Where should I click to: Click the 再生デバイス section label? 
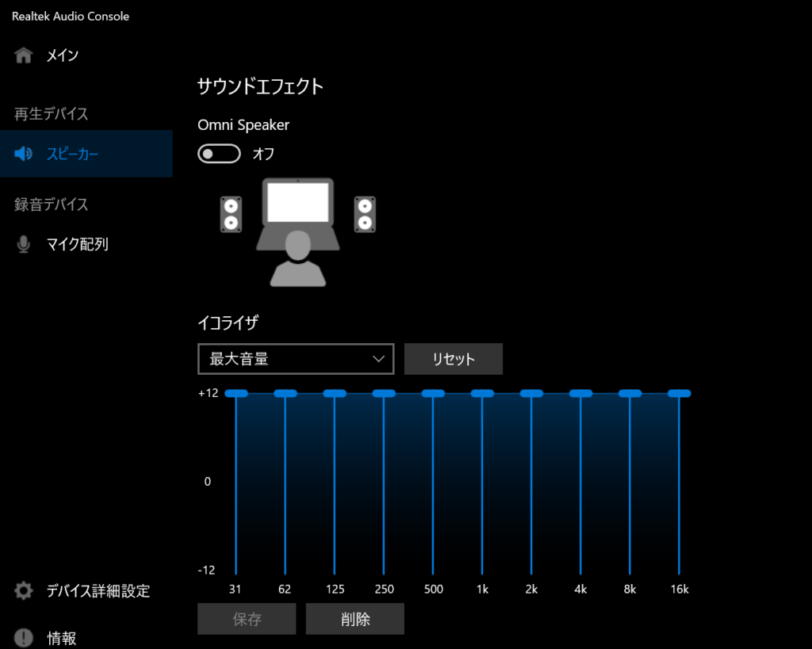[51, 114]
